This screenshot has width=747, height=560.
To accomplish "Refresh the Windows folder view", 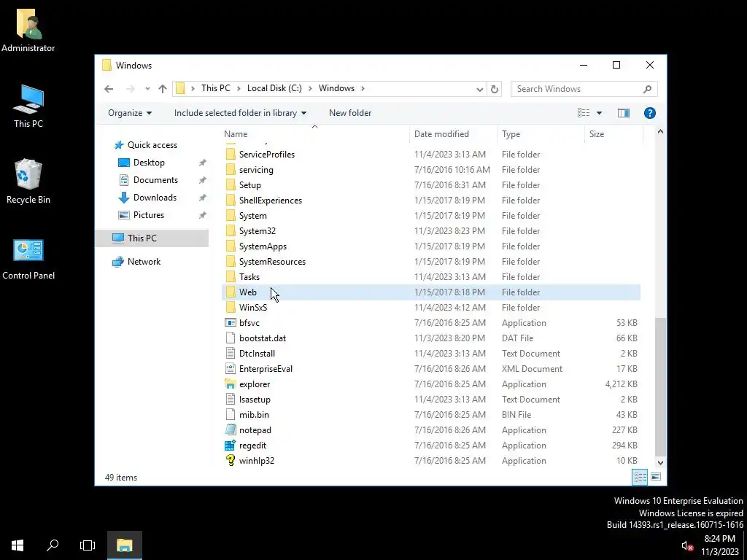I will coord(495,89).
